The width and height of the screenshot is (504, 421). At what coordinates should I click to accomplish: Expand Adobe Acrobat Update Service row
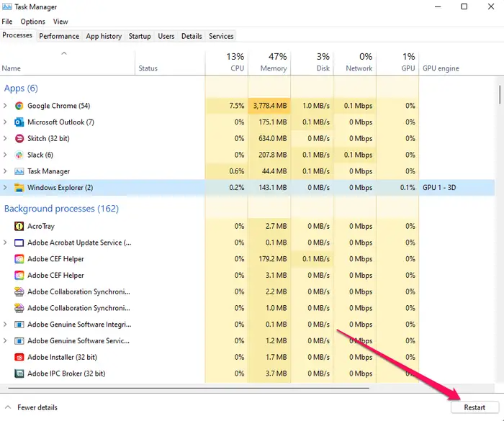click(x=5, y=243)
